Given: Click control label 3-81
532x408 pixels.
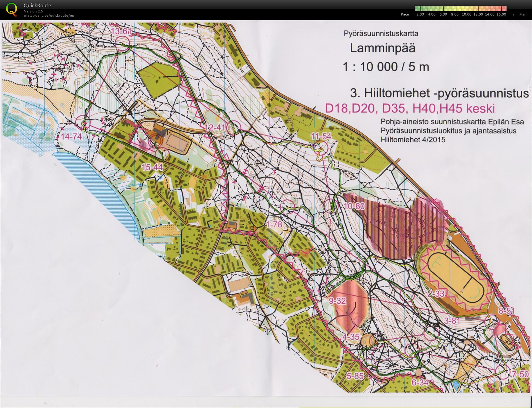Looking at the screenshot, I should (x=452, y=320).
